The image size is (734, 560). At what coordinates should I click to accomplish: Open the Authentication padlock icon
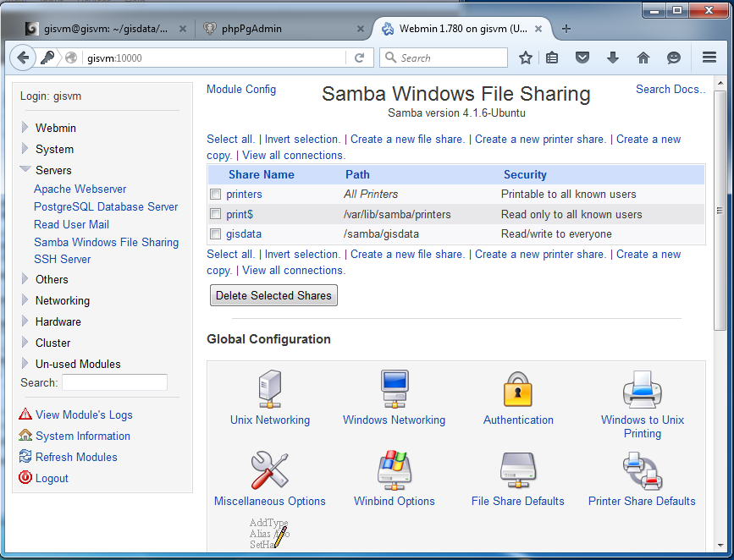tap(517, 389)
